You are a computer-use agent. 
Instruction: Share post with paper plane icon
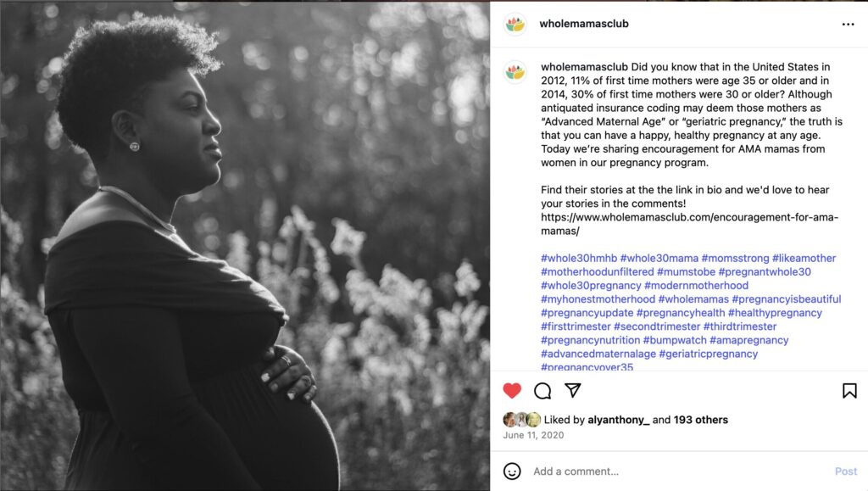pos(573,390)
